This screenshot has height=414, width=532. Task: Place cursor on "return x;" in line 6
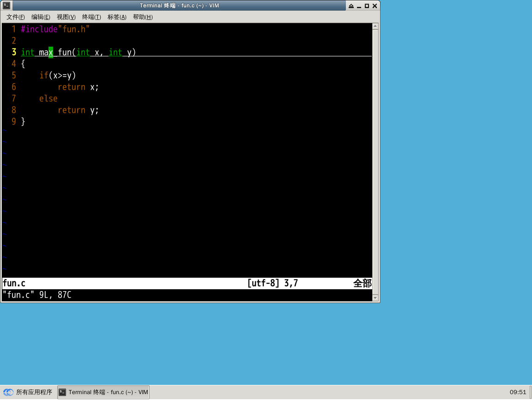coord(78,87)
